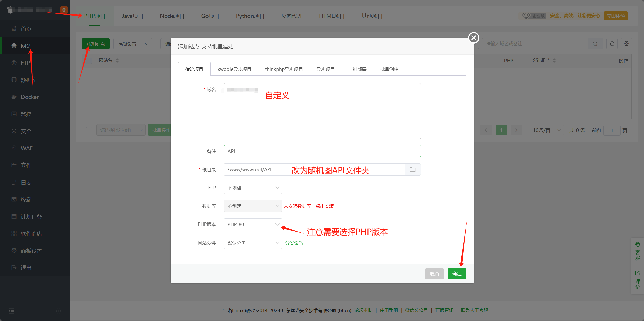Tick the select-all checkbox in table header
The image size is (644, 321).
click(x=89, y=61)
